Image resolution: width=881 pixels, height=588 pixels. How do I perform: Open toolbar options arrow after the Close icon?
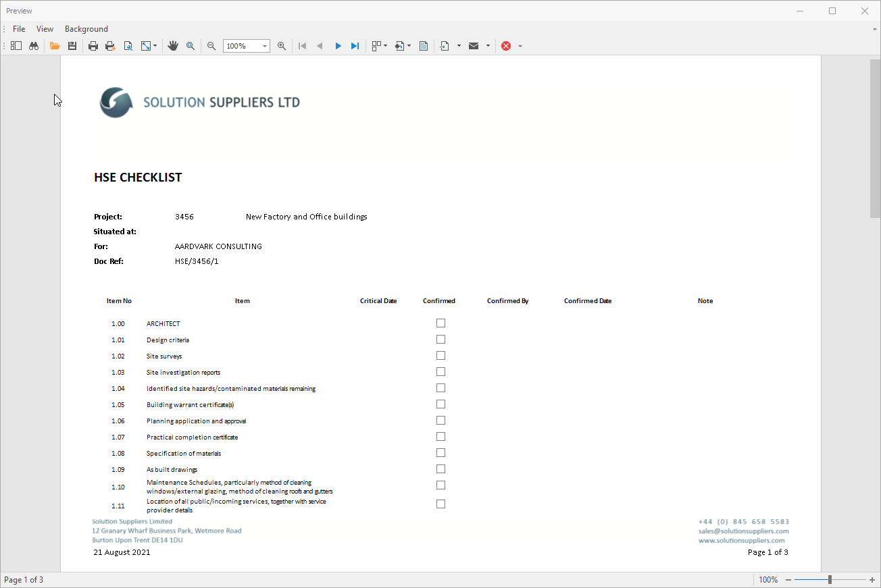tap(520, 46)
